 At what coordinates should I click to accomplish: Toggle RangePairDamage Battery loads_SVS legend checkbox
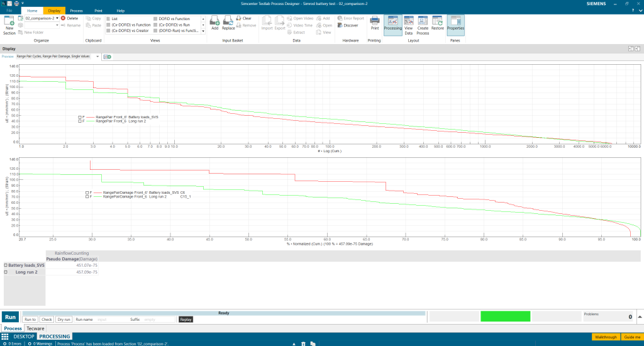(x=87, y=193)
